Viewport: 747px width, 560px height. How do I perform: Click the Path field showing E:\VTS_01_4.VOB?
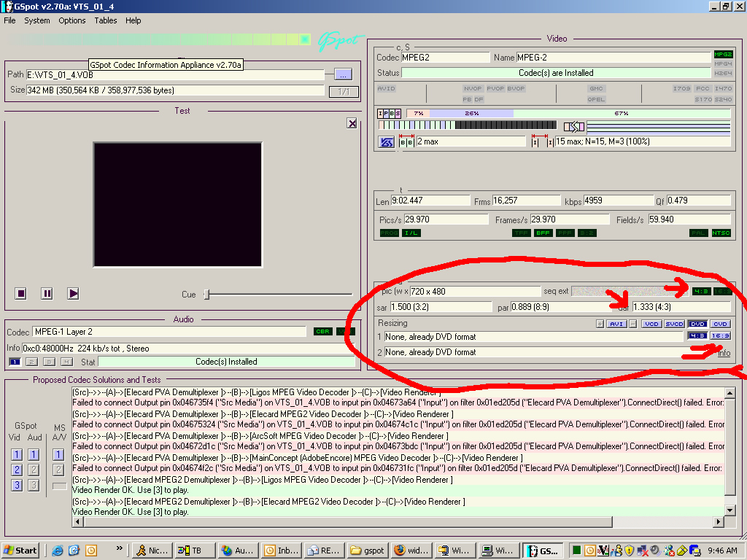click(175, 75)
